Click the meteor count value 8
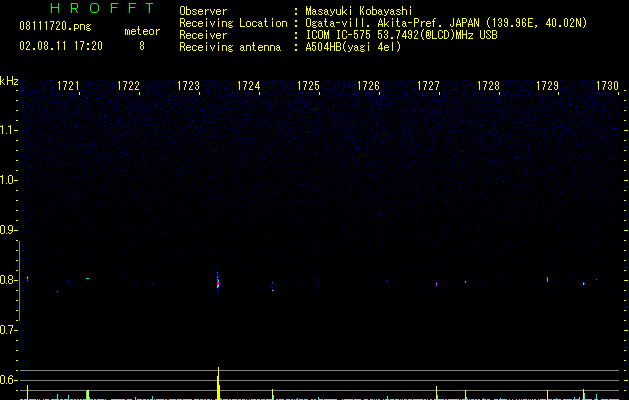629x400 pixels. click(142, 46)
